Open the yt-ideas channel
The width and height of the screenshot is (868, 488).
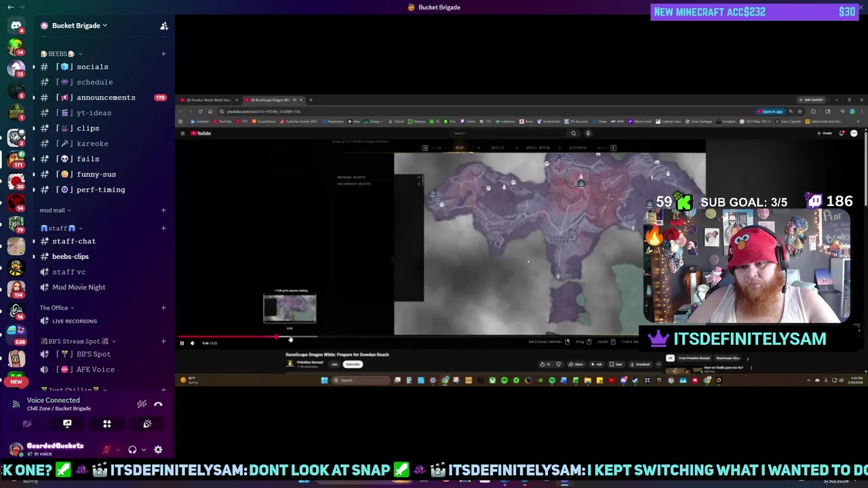(103, 113)
